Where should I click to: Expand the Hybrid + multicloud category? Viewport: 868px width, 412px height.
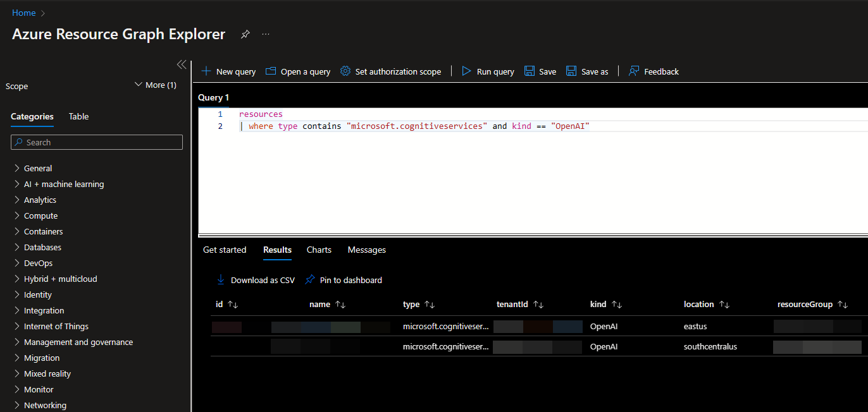17,279
